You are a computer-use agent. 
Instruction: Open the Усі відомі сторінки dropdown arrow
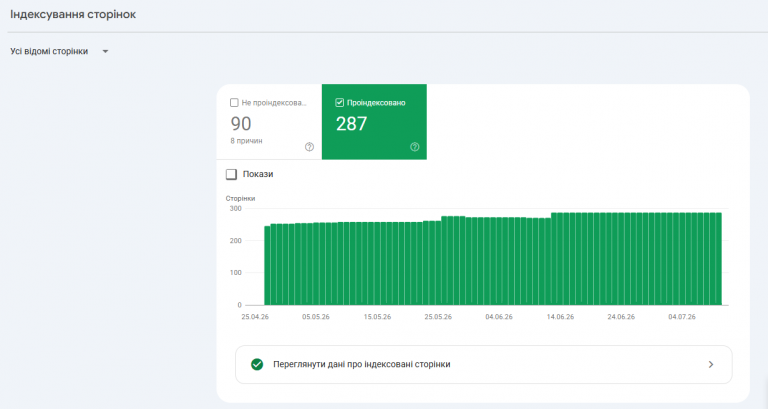105,51
